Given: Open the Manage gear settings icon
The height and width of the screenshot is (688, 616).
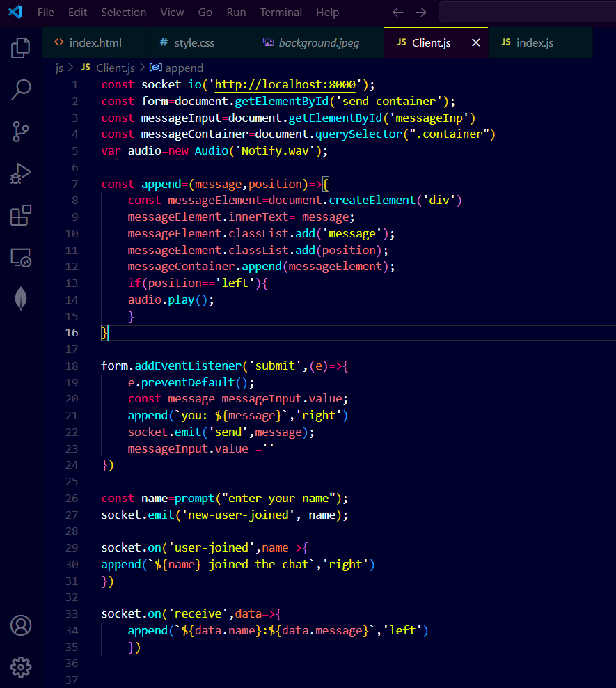Looking at the screenshot, I should pos(21,667).
